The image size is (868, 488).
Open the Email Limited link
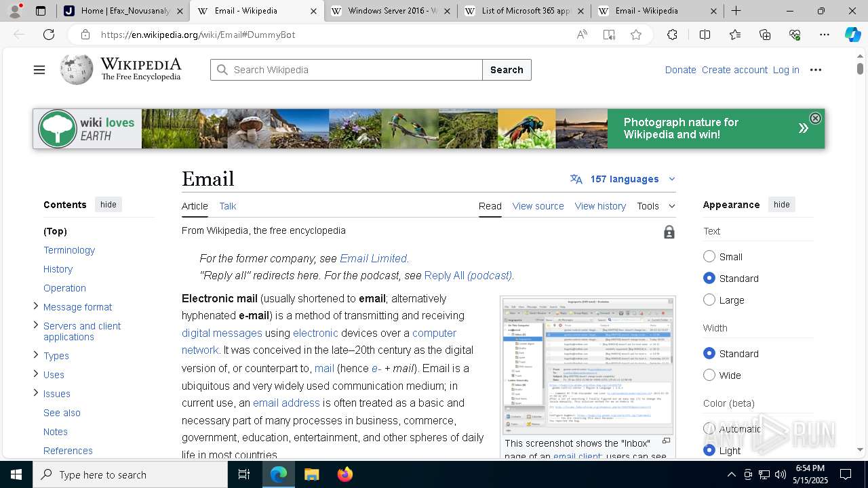(x=373, y=258)
